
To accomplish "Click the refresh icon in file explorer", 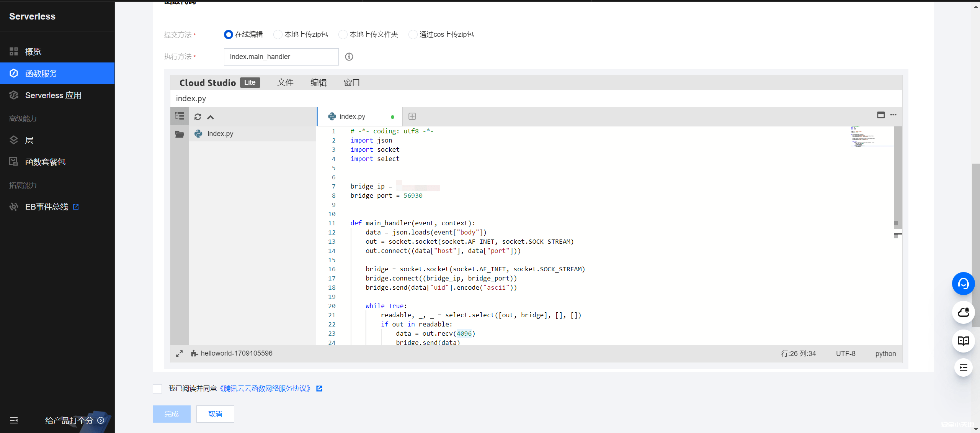I will (x=198, y=117).
